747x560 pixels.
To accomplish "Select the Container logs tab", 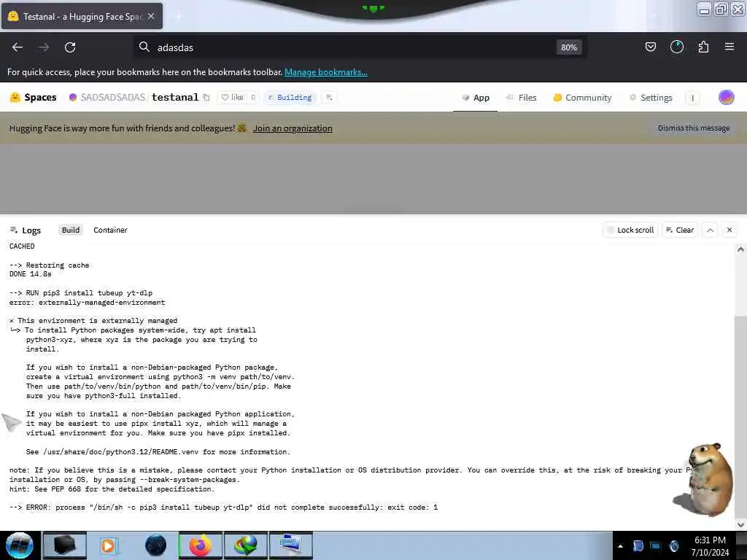I will (110, 230).
